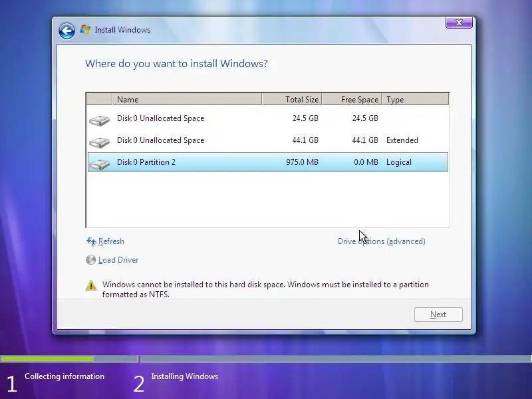Click the drive icon for 24.5 GB unallocated space
532x399 pixels.
pos(99,120)
